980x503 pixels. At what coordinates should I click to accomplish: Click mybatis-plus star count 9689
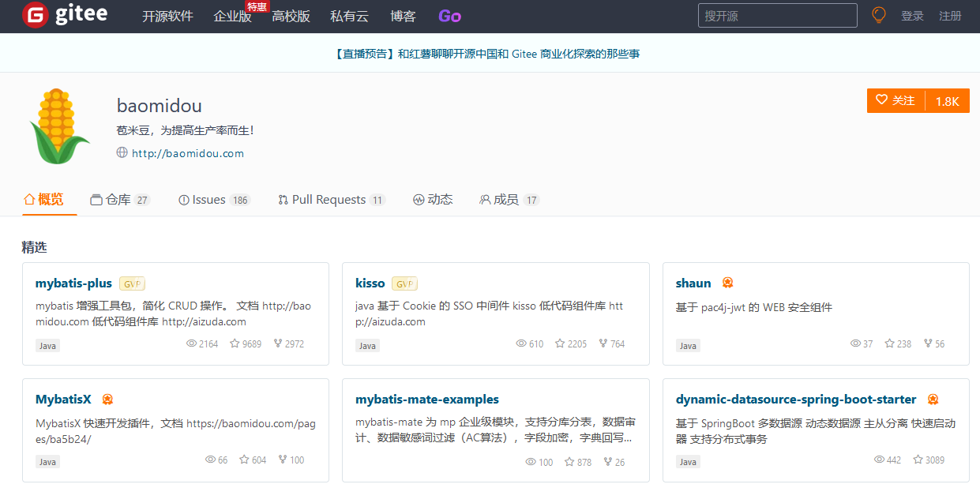(x=252, y=343)
